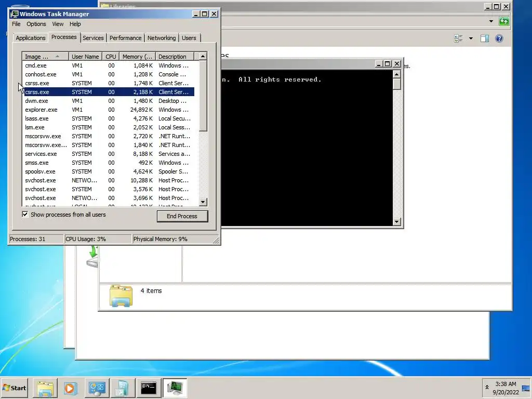Click the Processes: 31 status bar entry

[36, 239]
